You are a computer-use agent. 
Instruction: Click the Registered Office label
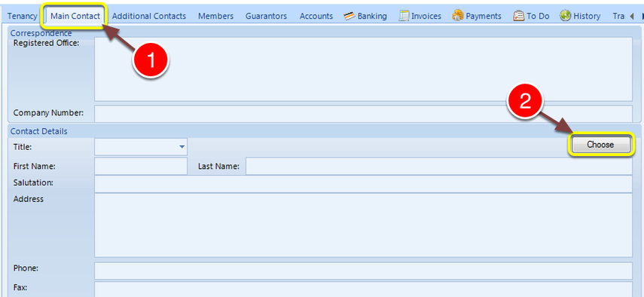(46, 43)
